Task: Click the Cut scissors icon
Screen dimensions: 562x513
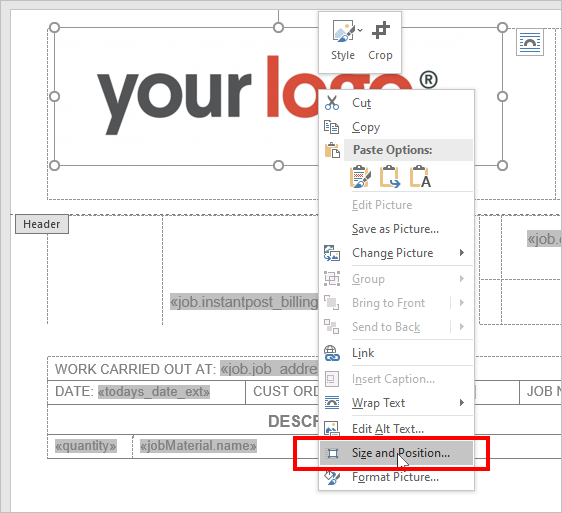Action: tap(332, 103)
